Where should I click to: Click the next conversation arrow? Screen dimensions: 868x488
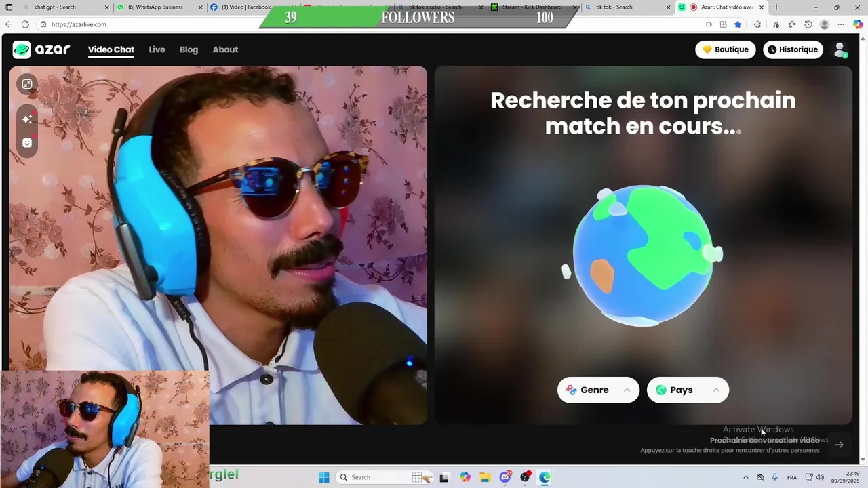840,445
